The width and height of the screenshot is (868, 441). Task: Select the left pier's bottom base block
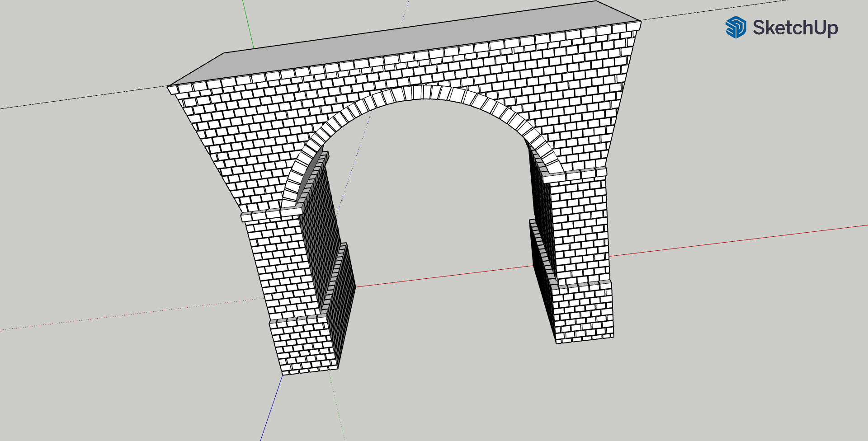[x=303, y=346]
